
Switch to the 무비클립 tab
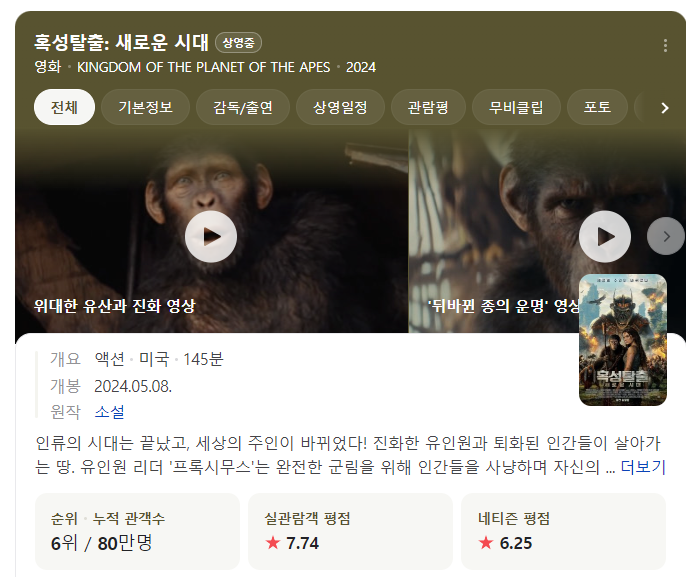point(516,107)
